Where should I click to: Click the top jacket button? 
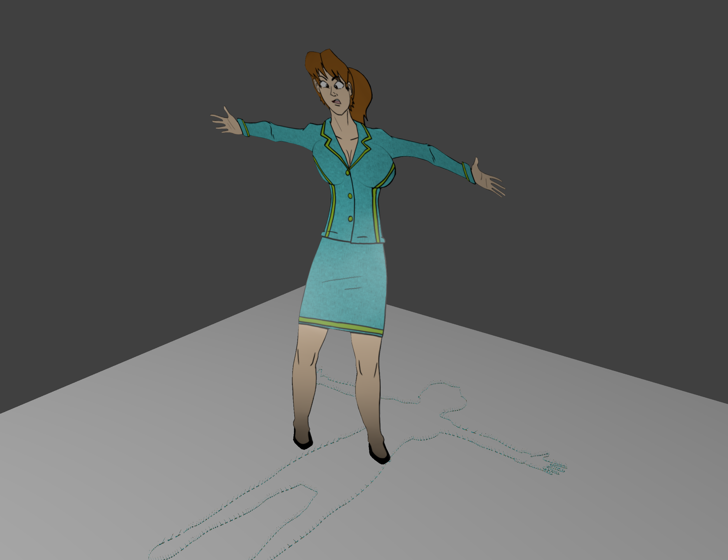tap(348, 173)
